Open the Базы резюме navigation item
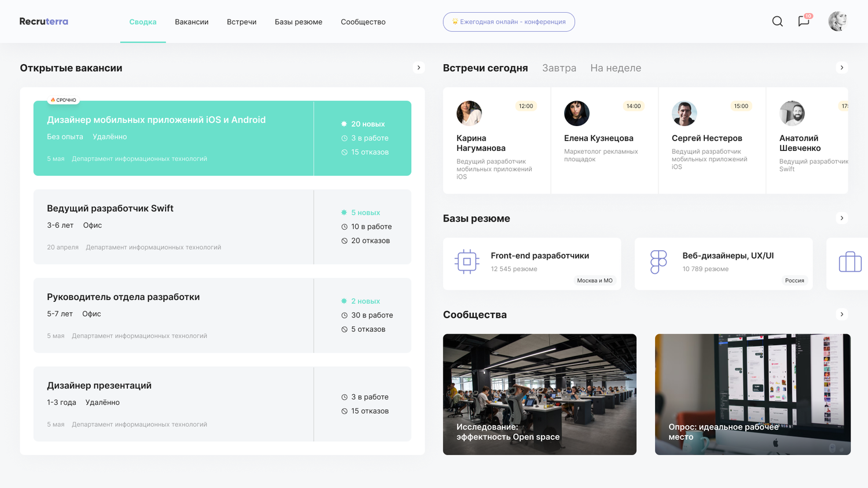This screenshot has height=488, width=868. coord(299,22)
